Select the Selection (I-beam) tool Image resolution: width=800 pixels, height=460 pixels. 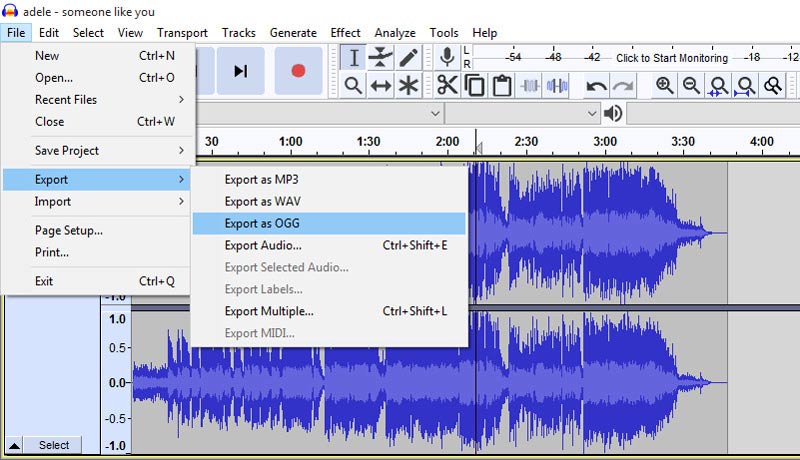point(353,58)
